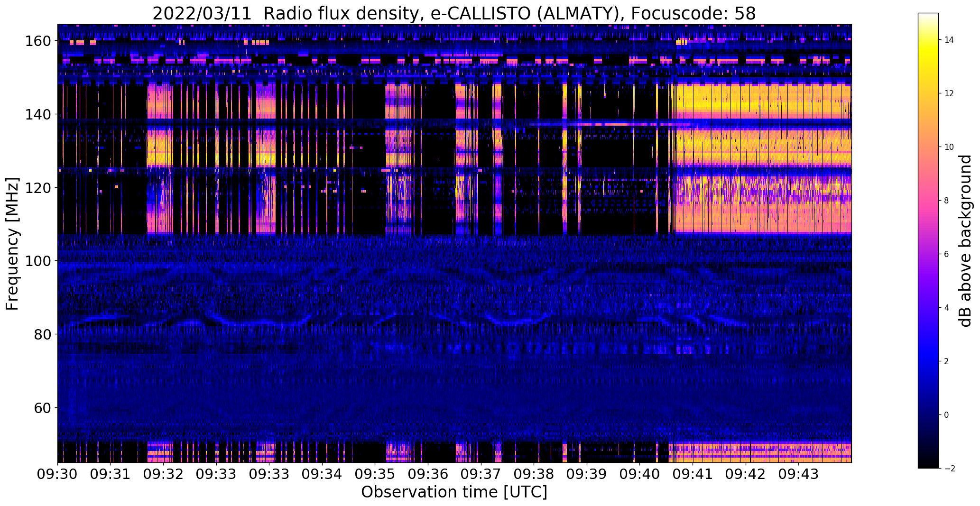Click the colorbar tick label 6
The image size is (980, 506).
(x=946, y=254)
